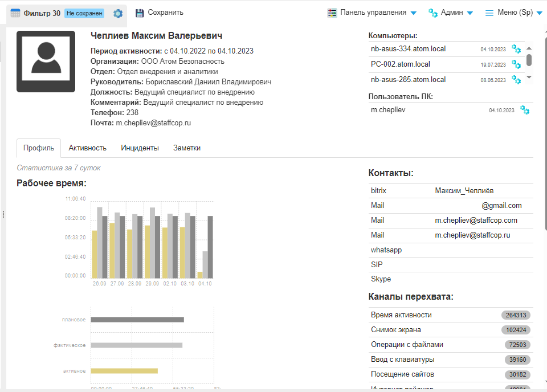The image size is (547, 392).
Task: Expand the Админ dropdown menu
Action: click(x=451, y=13)
